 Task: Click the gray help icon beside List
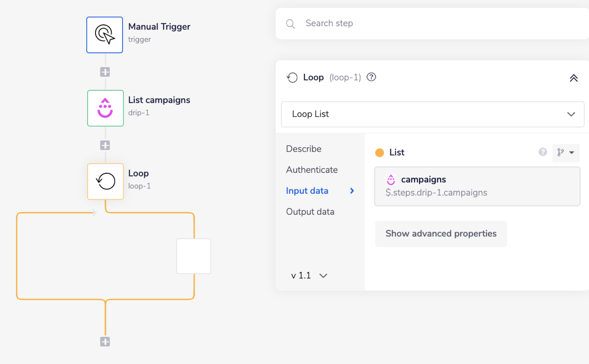tap(542, 152)
